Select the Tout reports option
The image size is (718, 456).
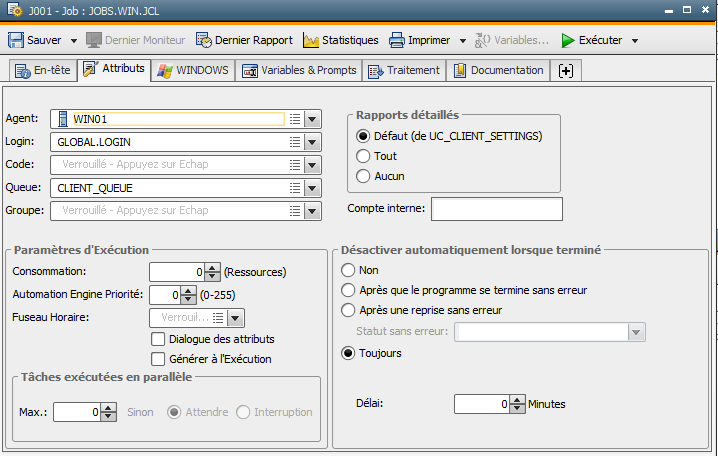click(x=363, y=156)
